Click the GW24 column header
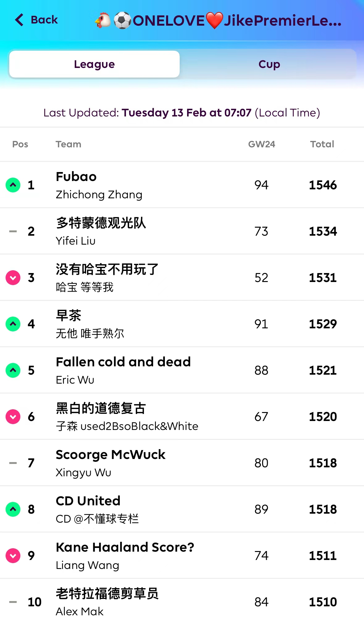This screenshot has height=623, width=364. point(261,144)
